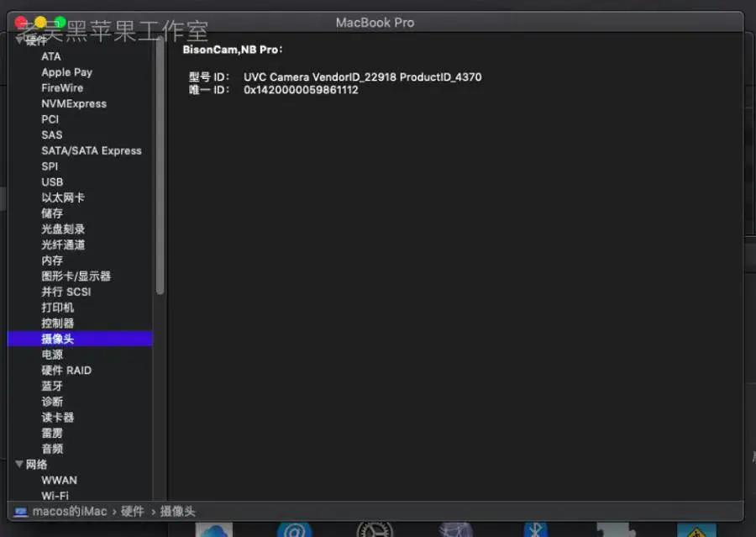
Task: Select 光盘刻录 in the hardware list
Action: click(x=63, y=229)
